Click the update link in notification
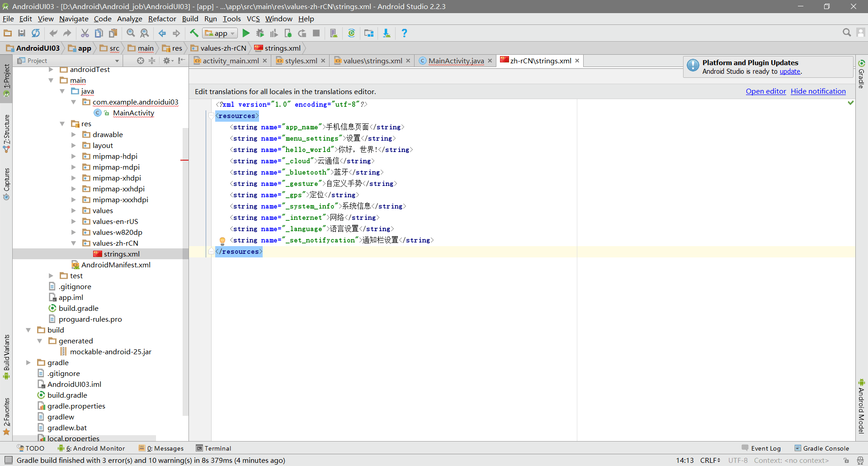Screen dimensions: 868x466 pos(790,71)
